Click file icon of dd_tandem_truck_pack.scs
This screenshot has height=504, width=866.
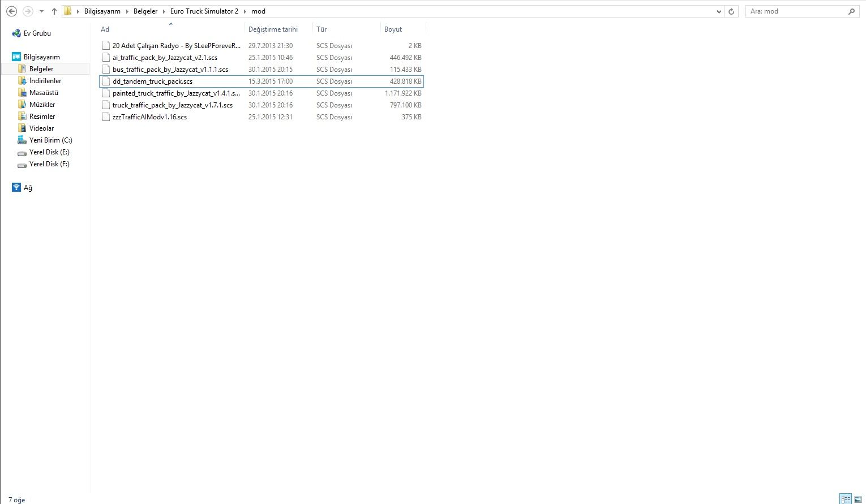(106, 81)
